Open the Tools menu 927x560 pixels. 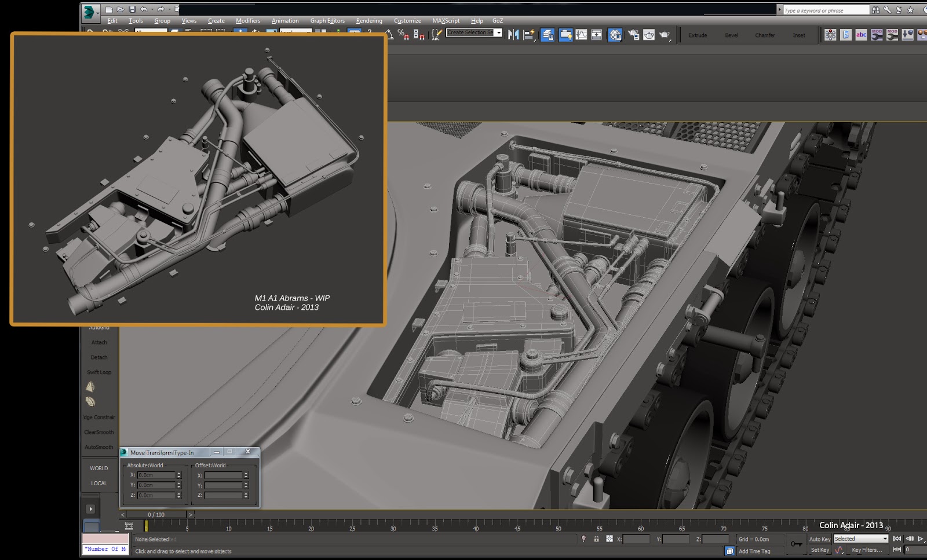(x=136, y=21)
